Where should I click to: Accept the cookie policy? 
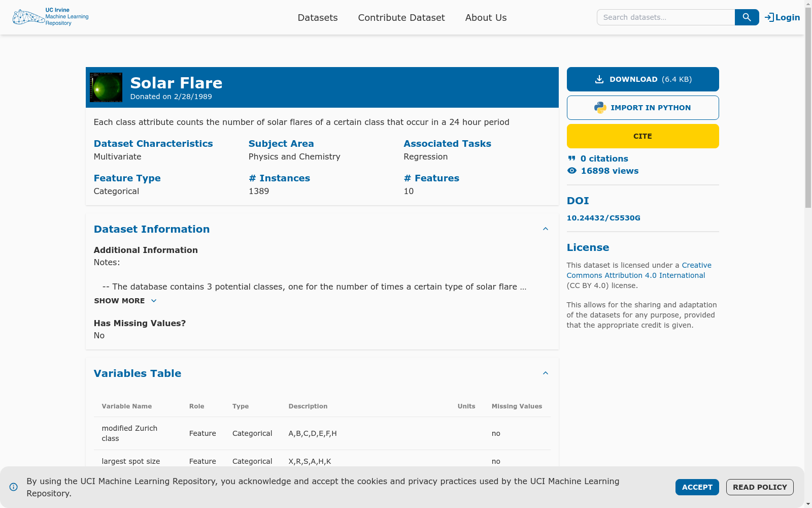click(x=697, y=487)
